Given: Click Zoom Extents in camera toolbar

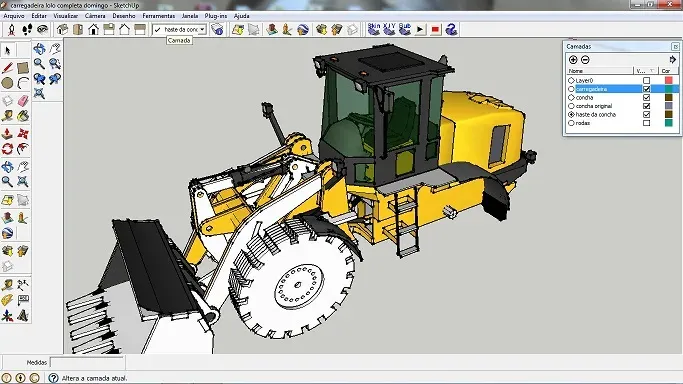Looking at the screenshot, I should click(x=39, y=93).
